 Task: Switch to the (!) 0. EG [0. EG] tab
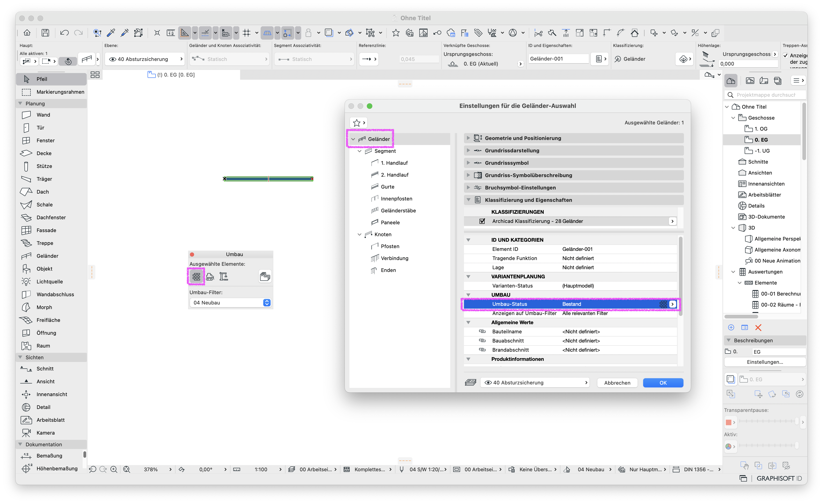tap(171, 74)
